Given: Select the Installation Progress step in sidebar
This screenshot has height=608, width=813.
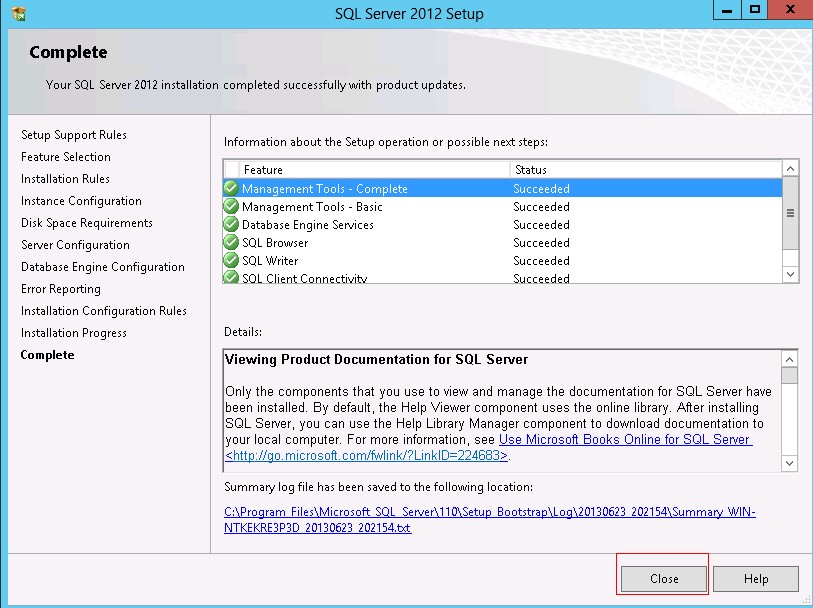Looking at the screenshot, I should point(74,333).
